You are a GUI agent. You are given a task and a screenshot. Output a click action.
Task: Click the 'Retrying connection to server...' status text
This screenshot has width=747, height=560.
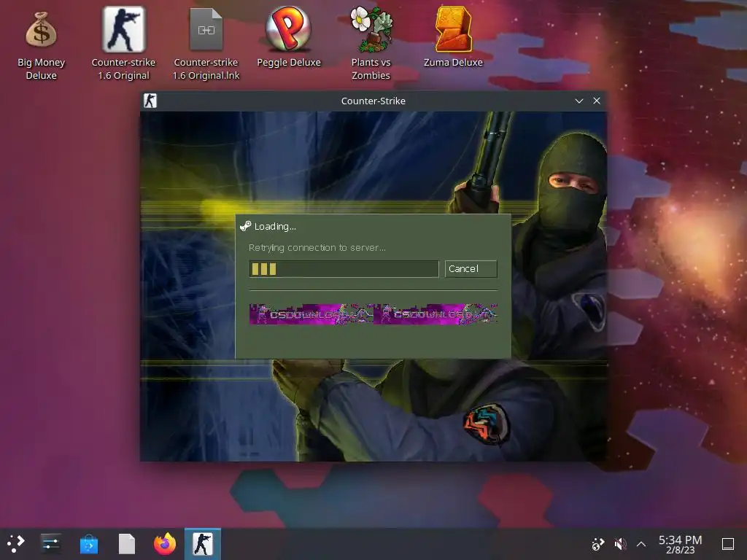tap(317, 248)
